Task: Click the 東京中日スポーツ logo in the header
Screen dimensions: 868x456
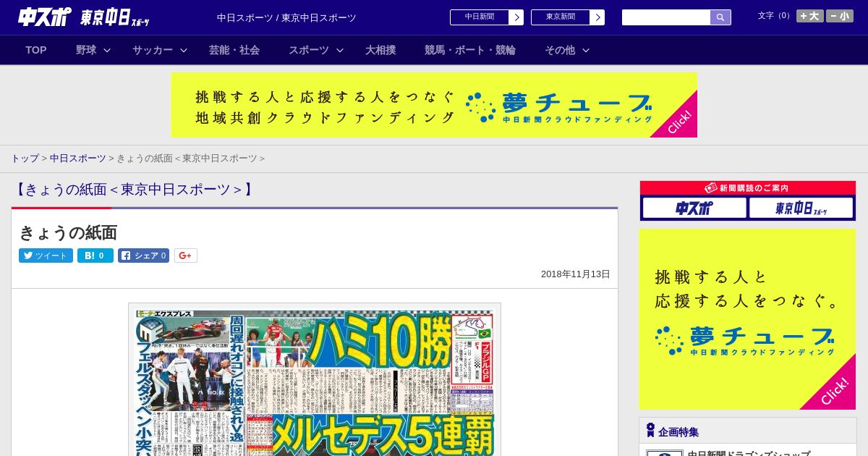Action: (x=115, y=18)
